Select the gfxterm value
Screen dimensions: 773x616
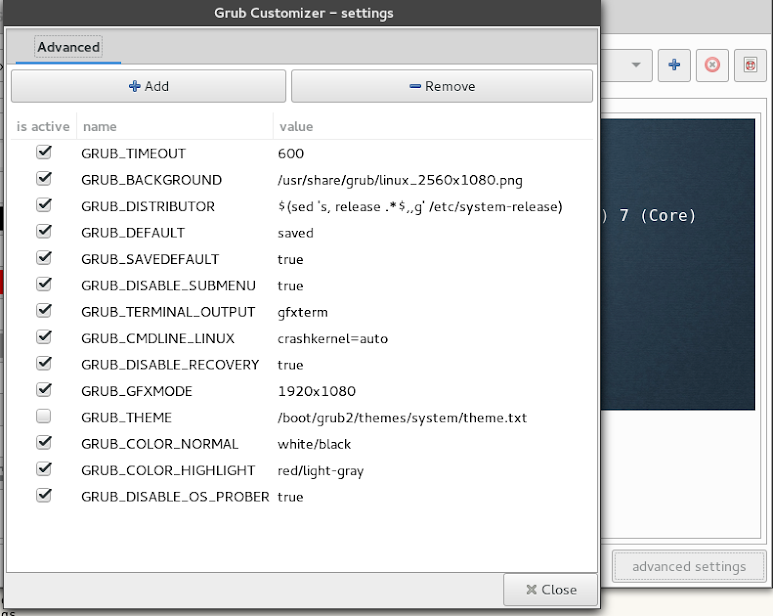[302, 312]
